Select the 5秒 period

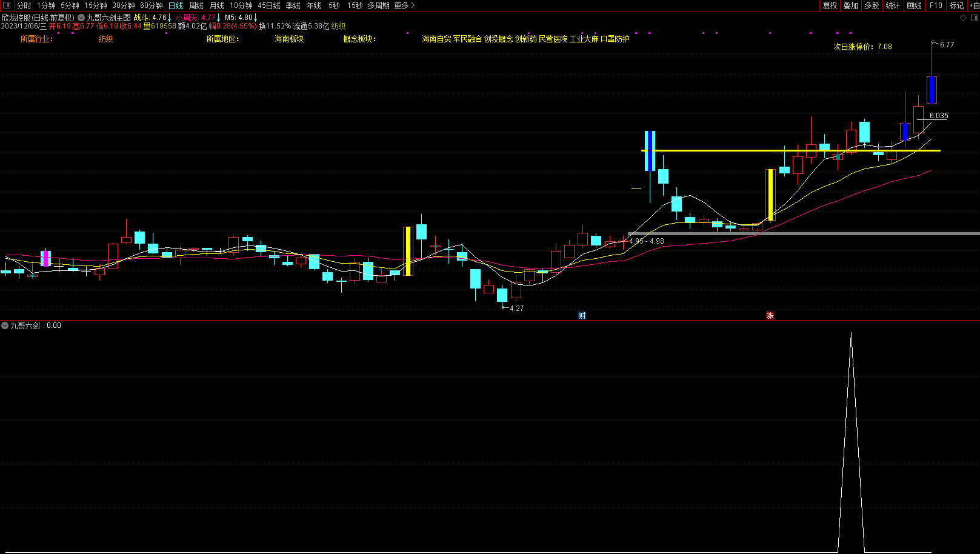[x=334, y=5]
